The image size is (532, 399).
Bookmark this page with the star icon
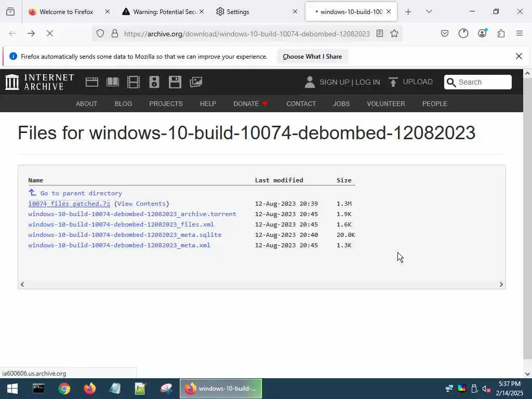(394, 33)
